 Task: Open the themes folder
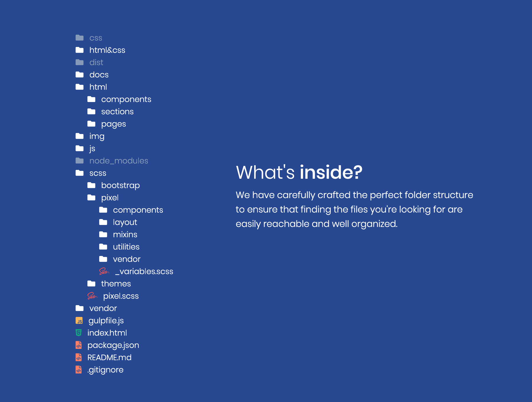click(116, 283)
